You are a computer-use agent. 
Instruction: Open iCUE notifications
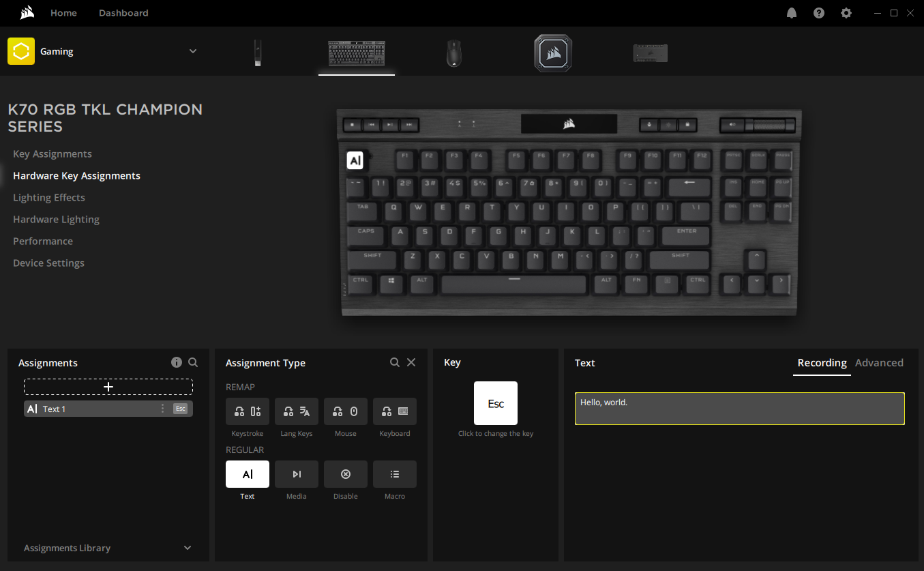pyautogui.click(x=791, y=12)
